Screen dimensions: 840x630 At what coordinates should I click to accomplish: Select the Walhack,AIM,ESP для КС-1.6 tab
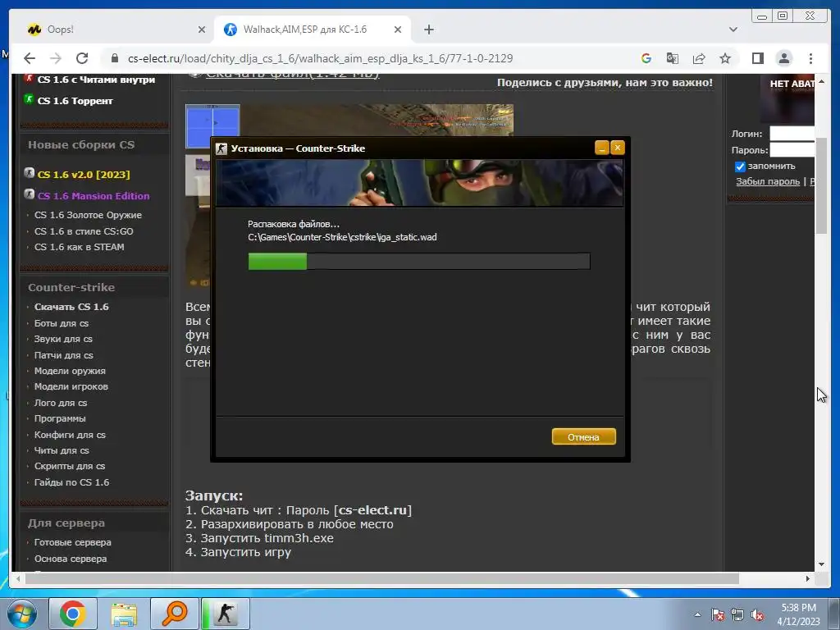[x=313, y=30]
